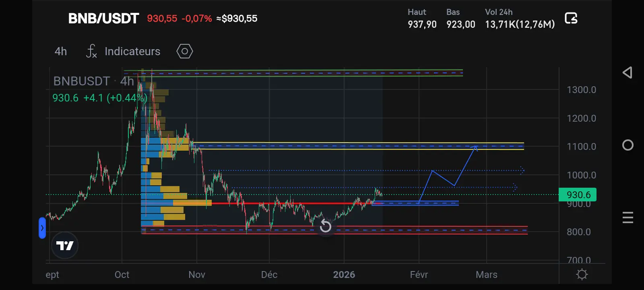Click the 1200.0 price axis label
The image size is (644, 290).
[581, 118]
